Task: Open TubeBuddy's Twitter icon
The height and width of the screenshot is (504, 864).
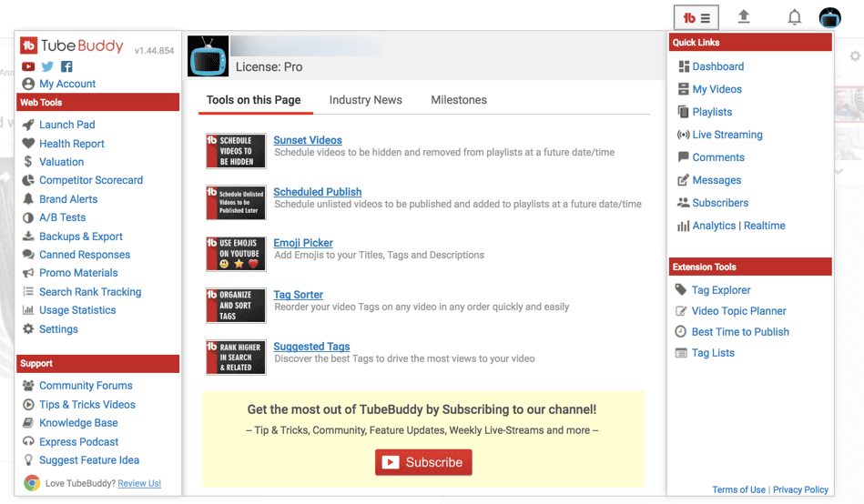Action: coord(47,66)
